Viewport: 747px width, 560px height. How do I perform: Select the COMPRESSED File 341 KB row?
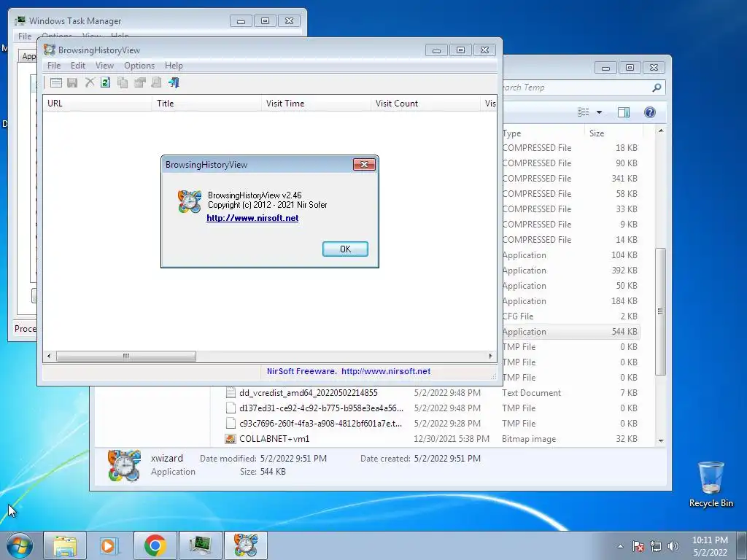(570, 178)
